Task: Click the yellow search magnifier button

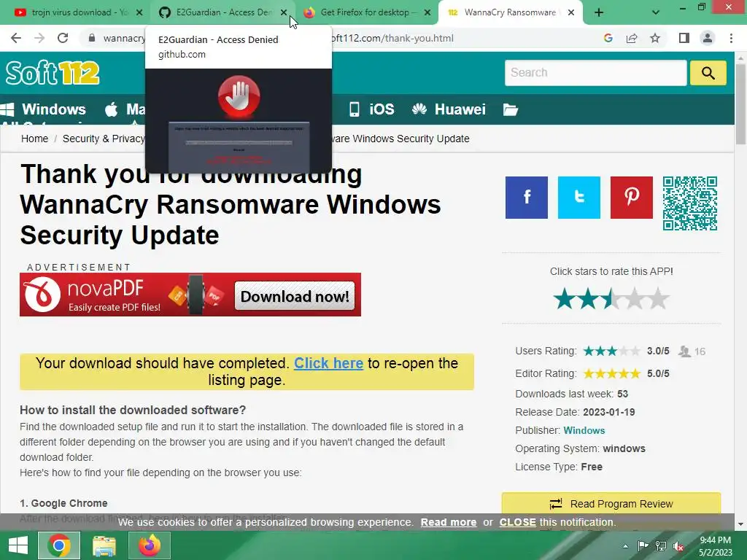Action: click(708, 73)
